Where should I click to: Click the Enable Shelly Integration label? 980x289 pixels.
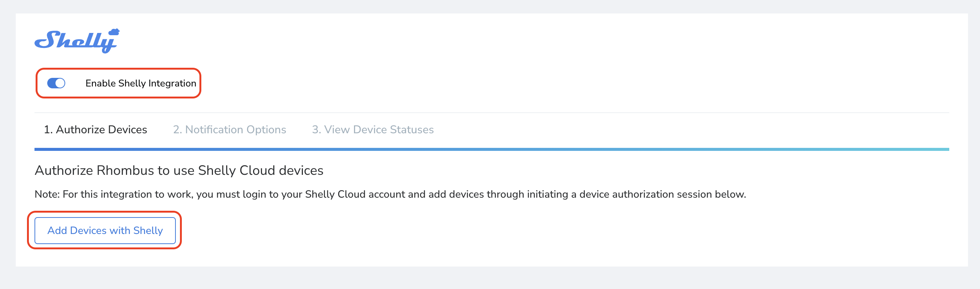[x=141, y=83]
